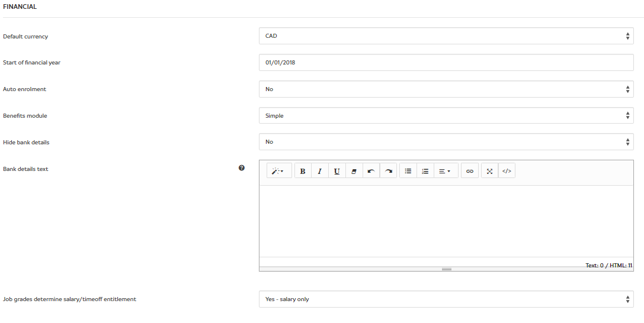Switch editor to fullscreen mode
Viewport: 644px width, 323px height.
(x=489, y=171)
